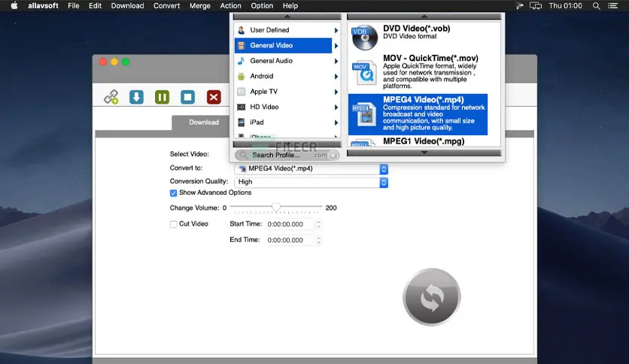Click the Android robot icon

(241, 76)
